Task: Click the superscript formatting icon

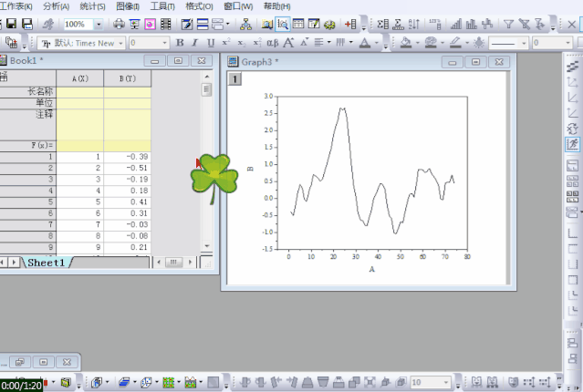Action: (x=225, y=43)
